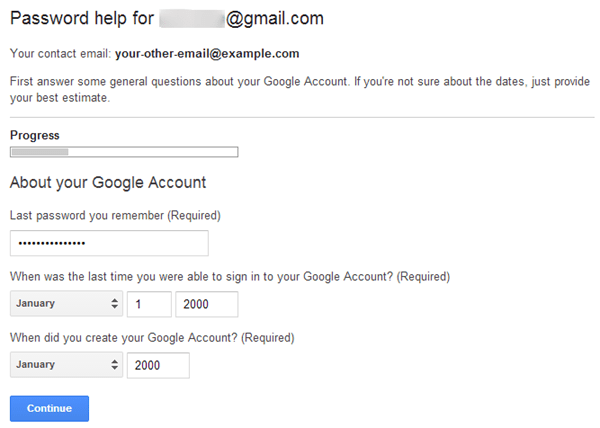Image resolution: width=600 pixels, height=428 pixels.
Task: Click the "Progress" label
Action: 35,135
